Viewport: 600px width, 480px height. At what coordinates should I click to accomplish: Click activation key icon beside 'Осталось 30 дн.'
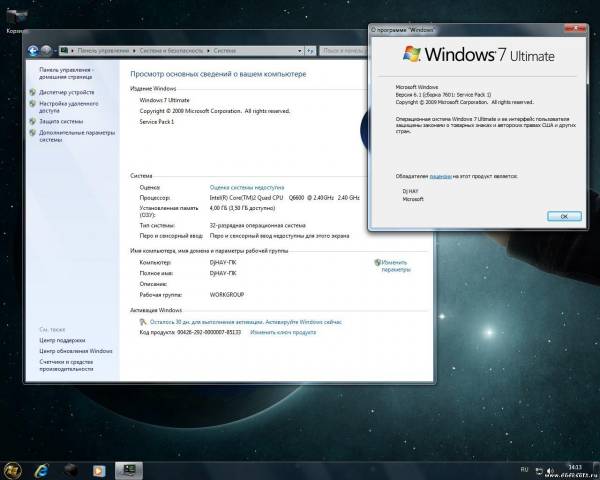click(143, 322)
